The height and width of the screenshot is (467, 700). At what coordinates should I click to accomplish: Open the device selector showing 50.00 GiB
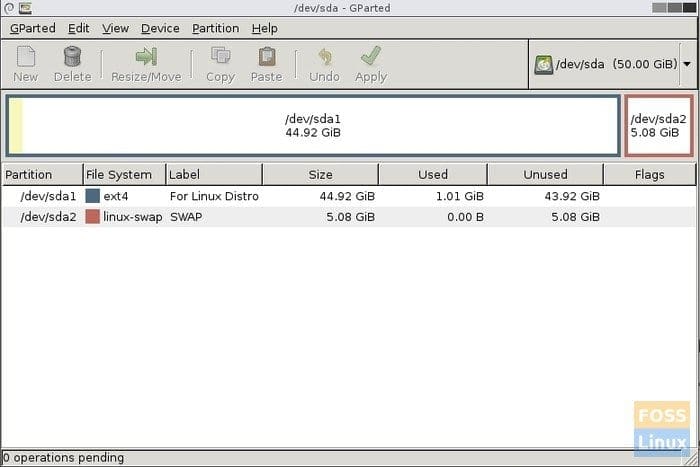[x=612, y=64]
